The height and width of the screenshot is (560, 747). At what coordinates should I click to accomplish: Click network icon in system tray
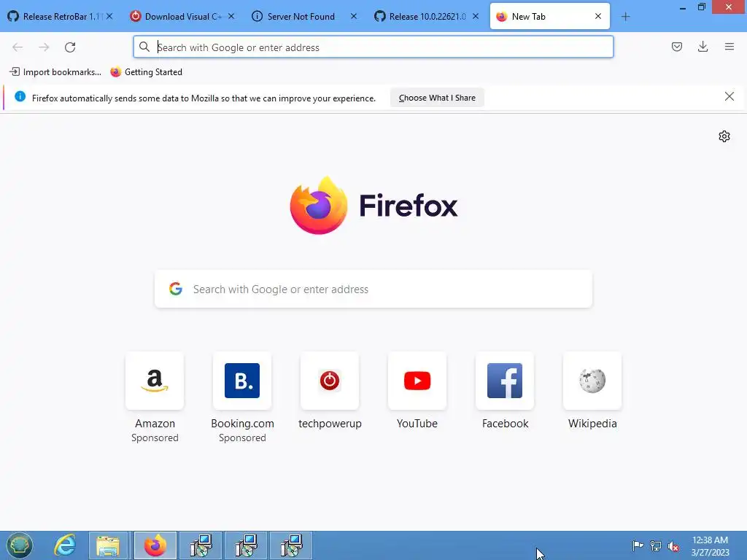(x=656, y=545)
